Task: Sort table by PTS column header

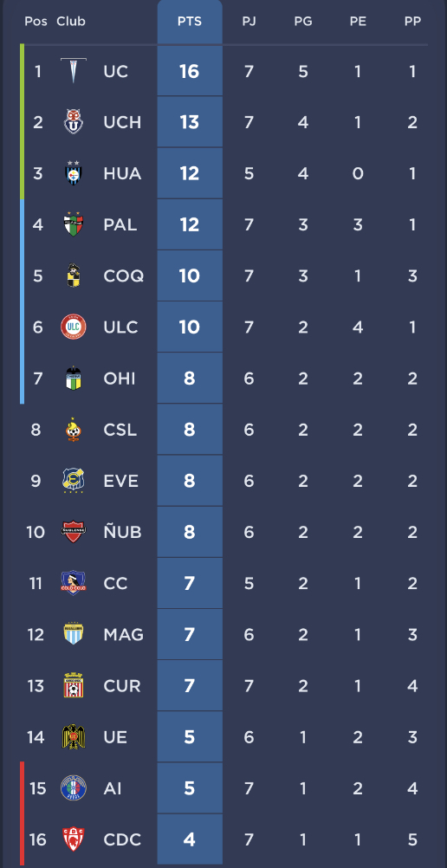Action: tap(190, 22)
